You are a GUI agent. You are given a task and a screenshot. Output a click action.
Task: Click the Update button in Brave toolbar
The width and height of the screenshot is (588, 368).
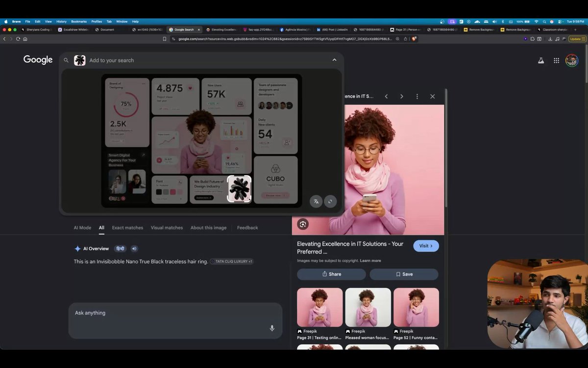pos(577,39)
